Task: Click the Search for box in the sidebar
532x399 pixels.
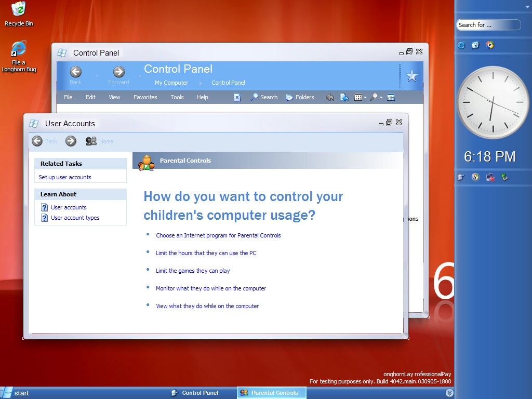Action: tap(488, 25)
